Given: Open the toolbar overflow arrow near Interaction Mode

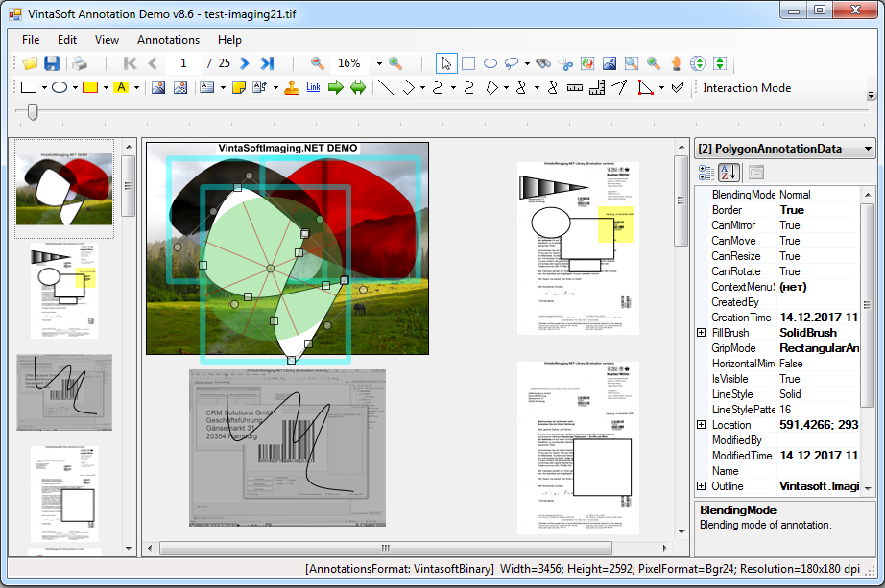Looking at the screenshot, I should (x=871, y=95).
